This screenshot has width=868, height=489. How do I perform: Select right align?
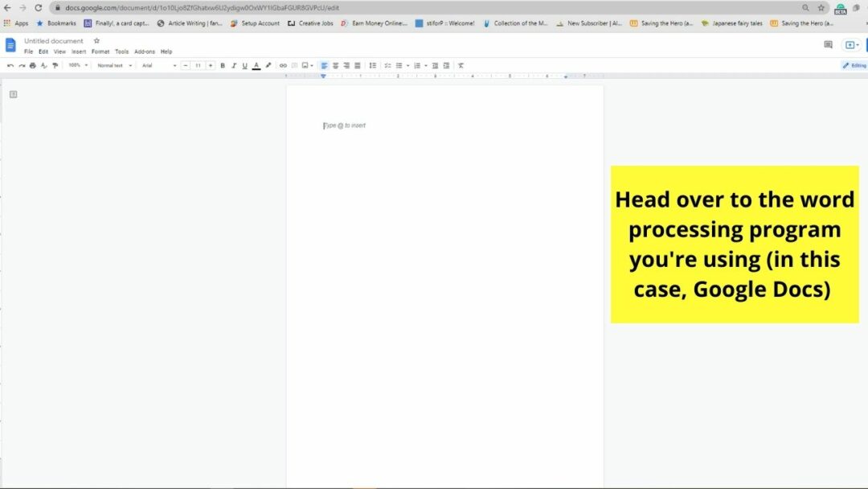pos(346,65)
